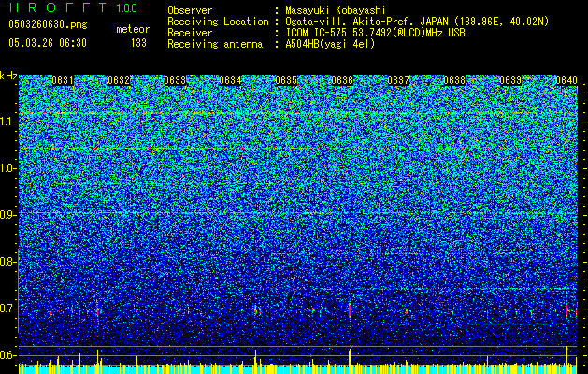This screenshot has width=588, height=374.
Task: Click the observer name Masayuki Kobayashi
Action: tap(335, 10)
